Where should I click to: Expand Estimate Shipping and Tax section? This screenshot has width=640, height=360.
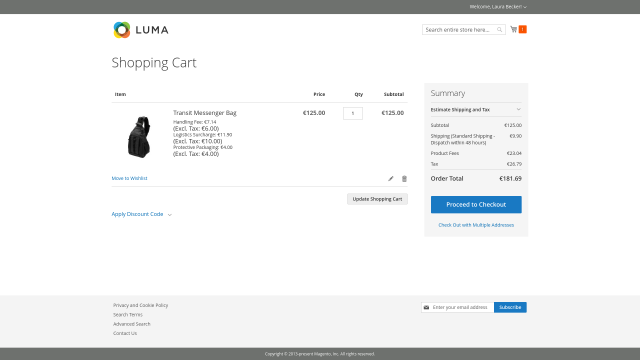pyautogui.click(x=476, y=109)
